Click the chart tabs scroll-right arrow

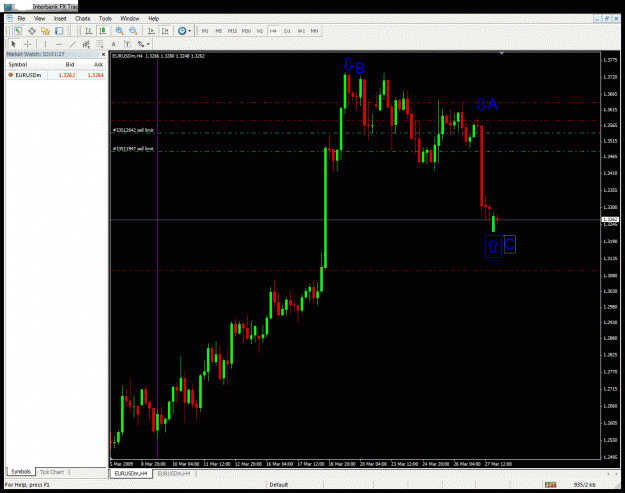pos(617,474)
